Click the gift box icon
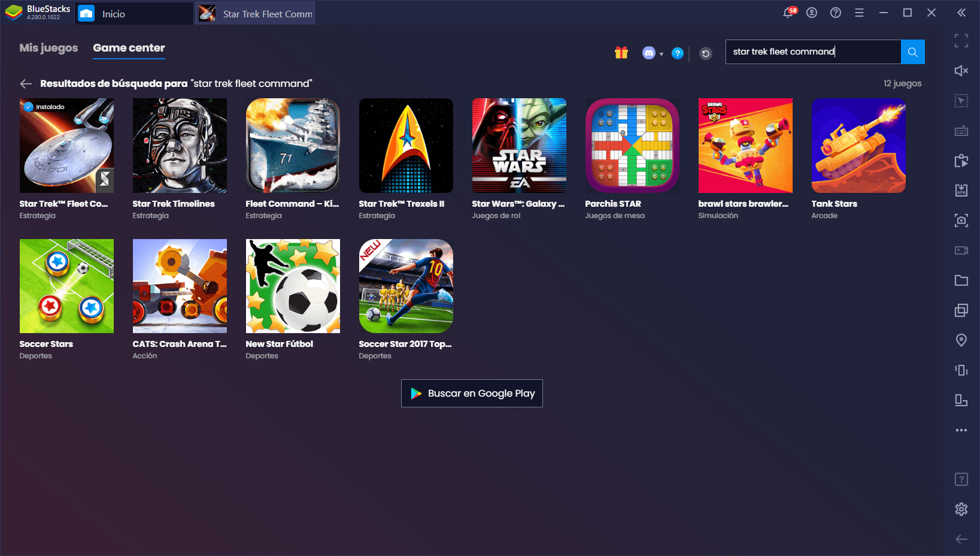This screenshot has height=556, width=980. pyautogui.click(x=621, y=53)
